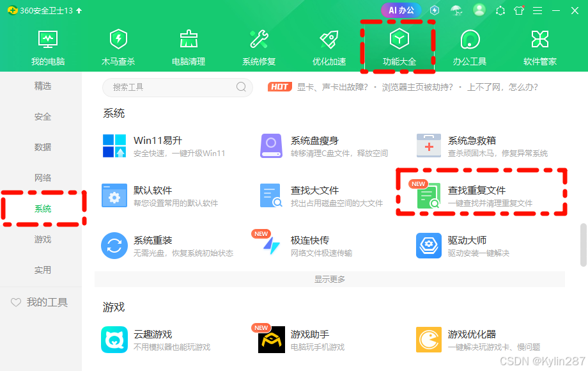The width and height of the screenshot is (588, 371).
Task: Launch the 默认软件 tool icon
Action: (x=114, y=196)
